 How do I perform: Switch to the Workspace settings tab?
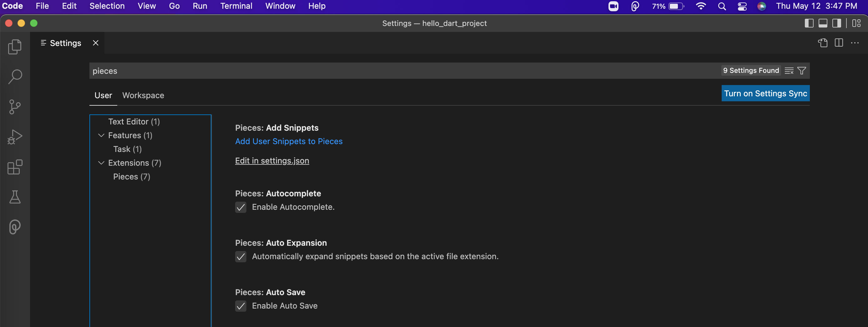[143, 95]
